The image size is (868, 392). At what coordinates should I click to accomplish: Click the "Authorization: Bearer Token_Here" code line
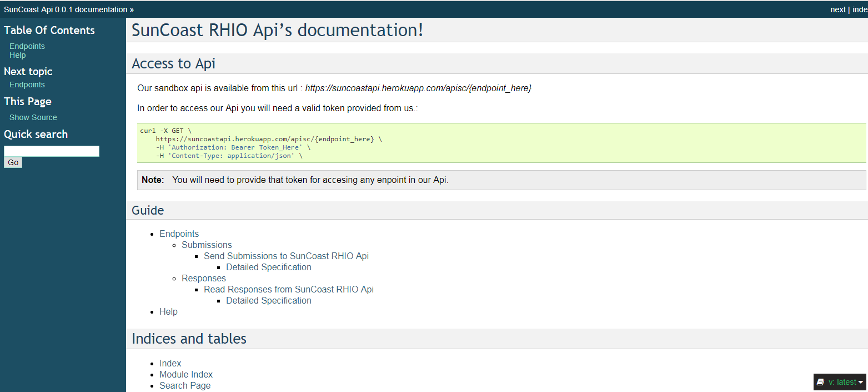[233, 147]
